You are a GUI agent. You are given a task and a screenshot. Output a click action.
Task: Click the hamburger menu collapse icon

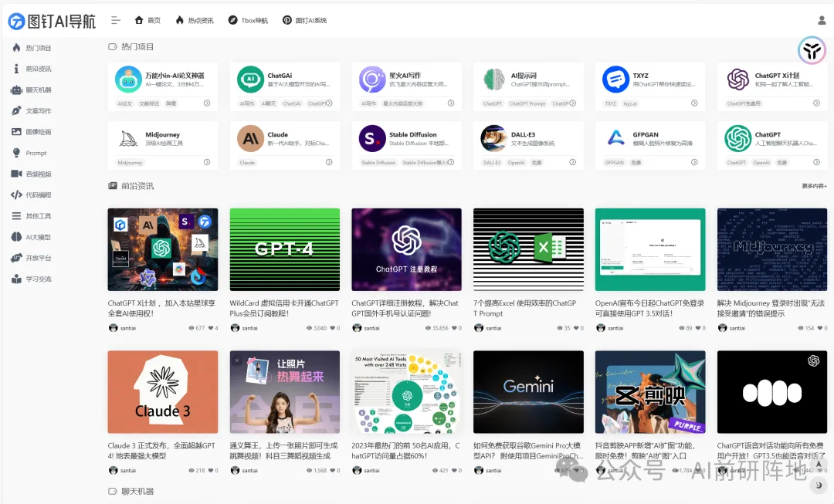[x=116, y=20]
